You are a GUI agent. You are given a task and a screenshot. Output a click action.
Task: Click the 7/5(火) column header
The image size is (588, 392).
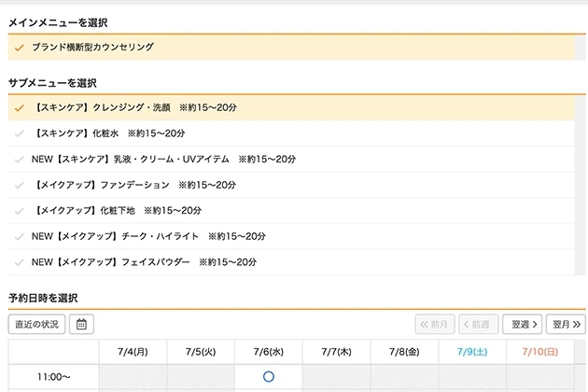(x=201, y=352)
